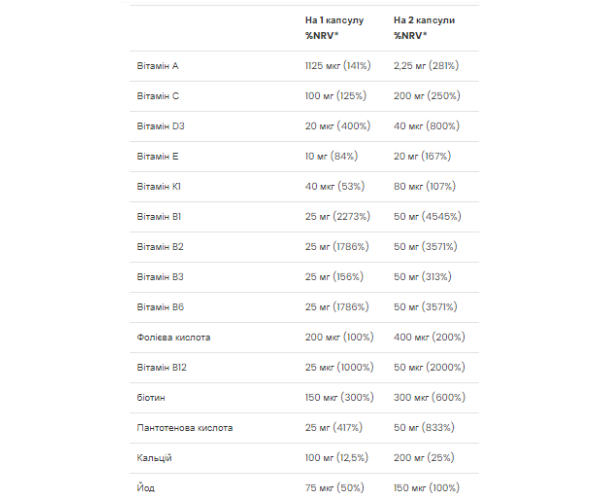Screen dimensions: 600x500
Task: Select the Вітамін D3 row label
Action: coord(160,126)
